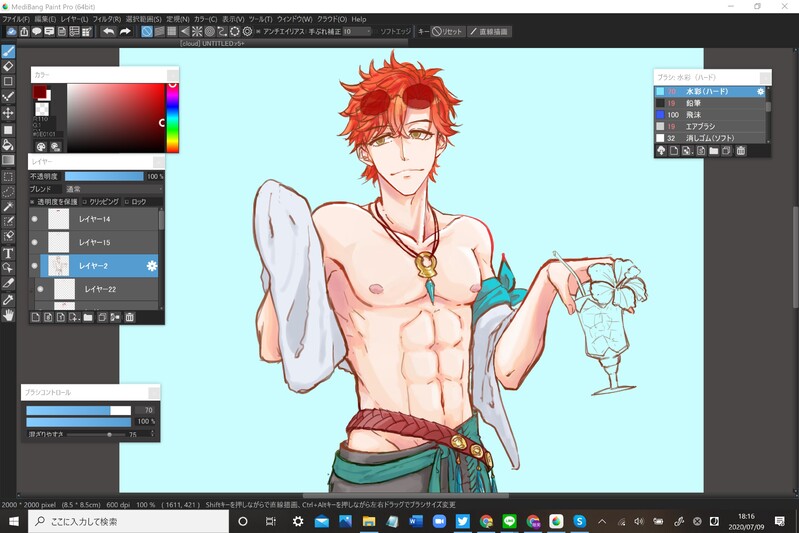799x533 pixels.
Task: Click the trash icon in the layer panel
Action: pyautogui.click(x=129, y=317)
